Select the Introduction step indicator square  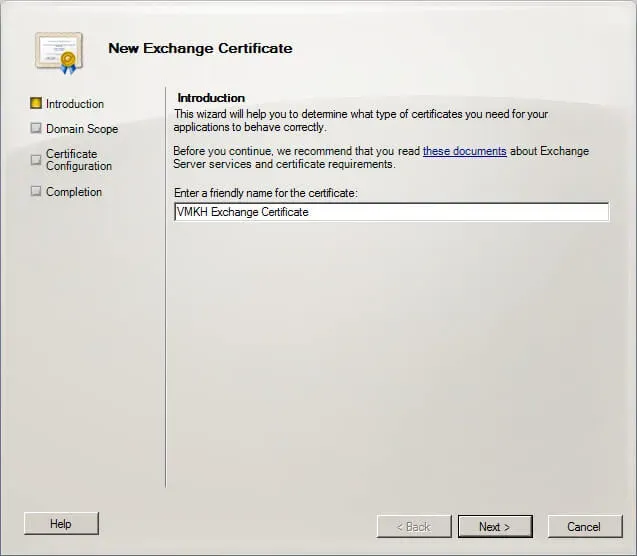[36, 103]
